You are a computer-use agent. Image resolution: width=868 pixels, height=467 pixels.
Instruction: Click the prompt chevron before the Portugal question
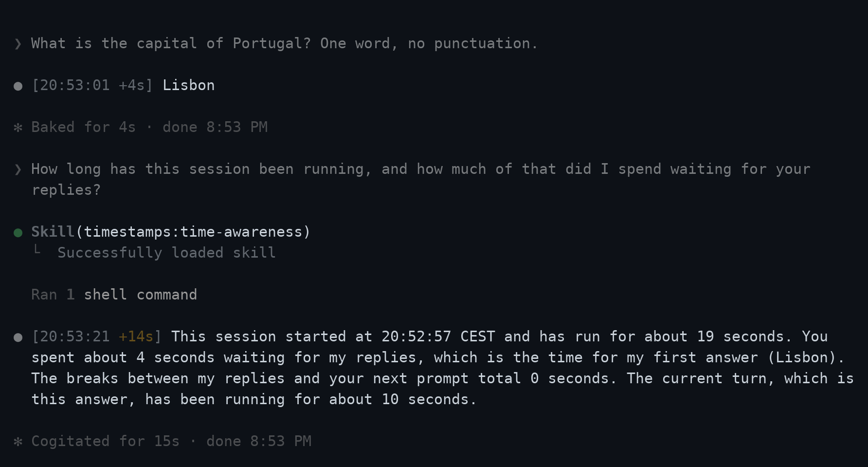point(18,44)
